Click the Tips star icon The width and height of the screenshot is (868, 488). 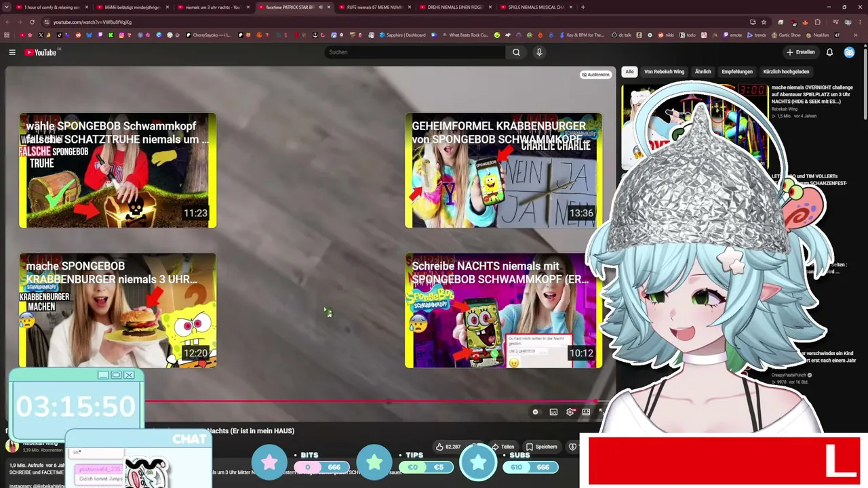[x=374, y=462]
